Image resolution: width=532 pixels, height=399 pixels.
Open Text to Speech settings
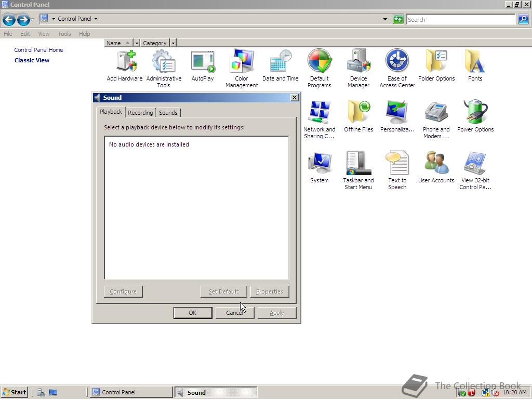[397, 170]
